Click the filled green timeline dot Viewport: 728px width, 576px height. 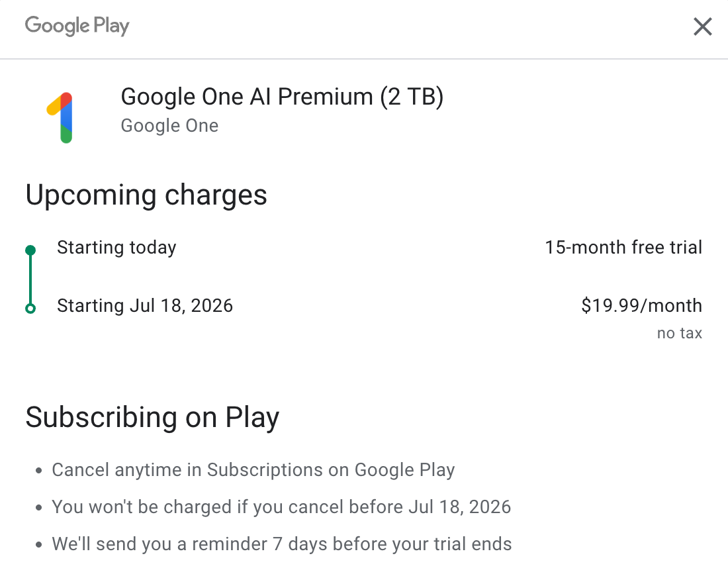[30, 250]
